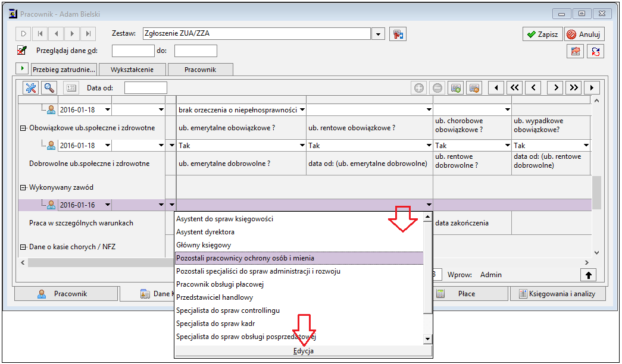Image resolution: width=622 pixels, height=364 pixels.
Task: Click the add row icon with green plus
Action: (456, 87)
